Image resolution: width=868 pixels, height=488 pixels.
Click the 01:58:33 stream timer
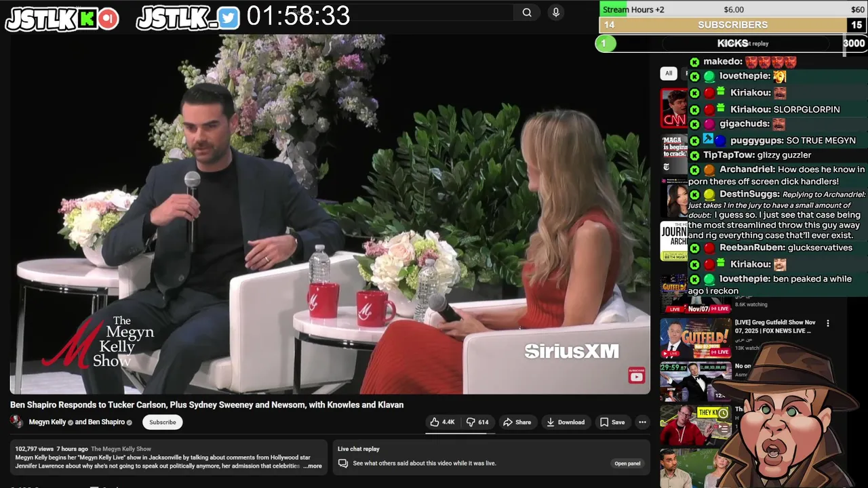coord(298,16)
